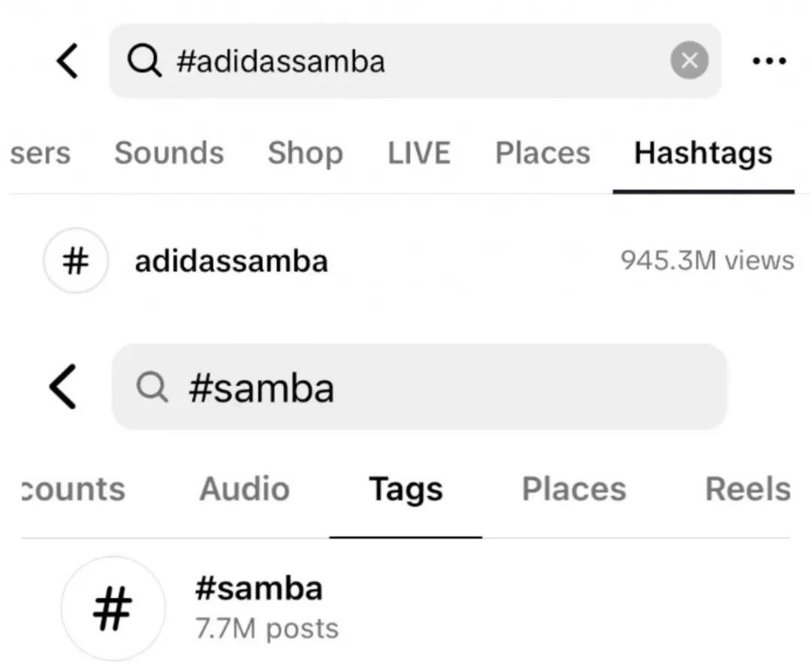Click the magnifier icon in #samba search
This screenshot has width=811, height=672.
pos(152,387)
